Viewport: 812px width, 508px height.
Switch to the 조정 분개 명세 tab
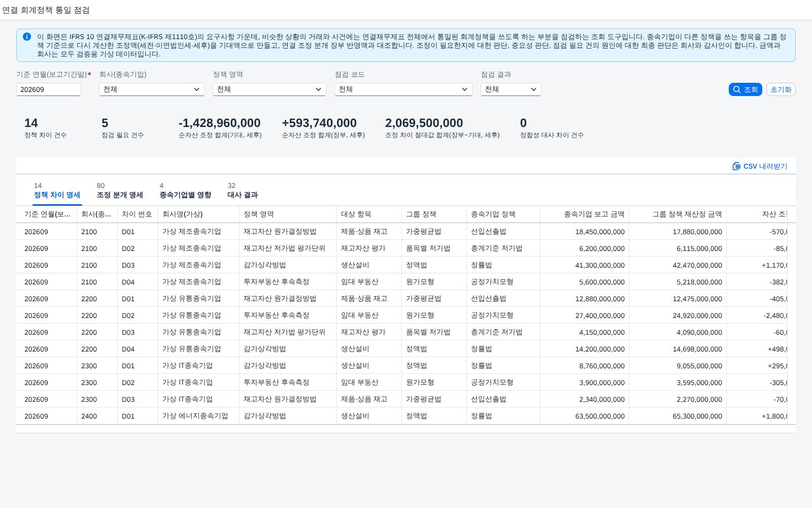pyautogui.click(x=120, y=190)
